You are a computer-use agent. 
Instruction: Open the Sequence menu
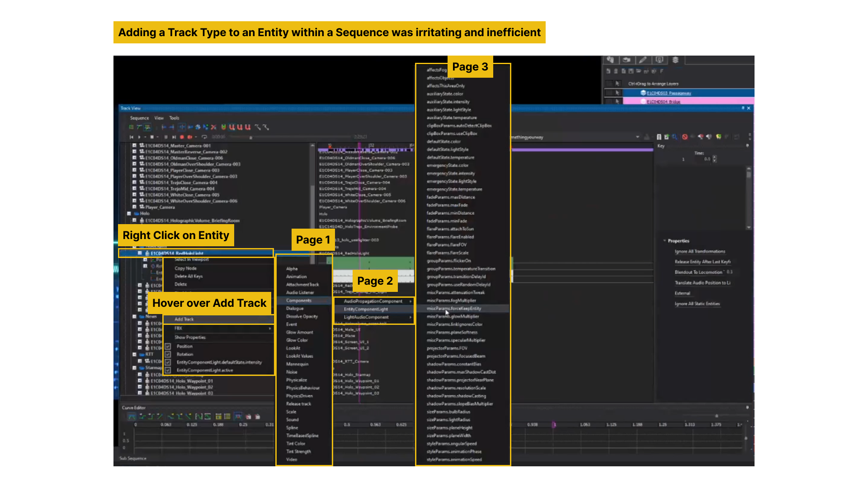pos(139,118)
